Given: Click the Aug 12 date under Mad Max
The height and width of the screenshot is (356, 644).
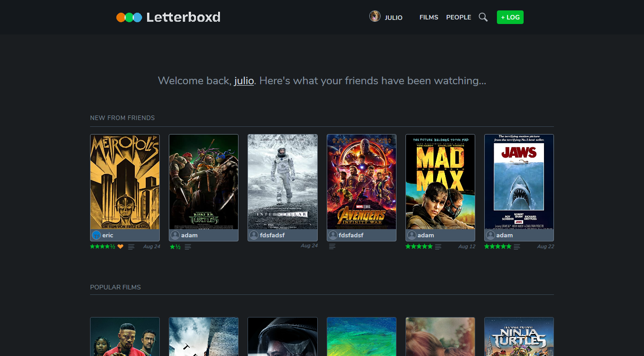Looking at the screenshot, I should click(467, 246).
